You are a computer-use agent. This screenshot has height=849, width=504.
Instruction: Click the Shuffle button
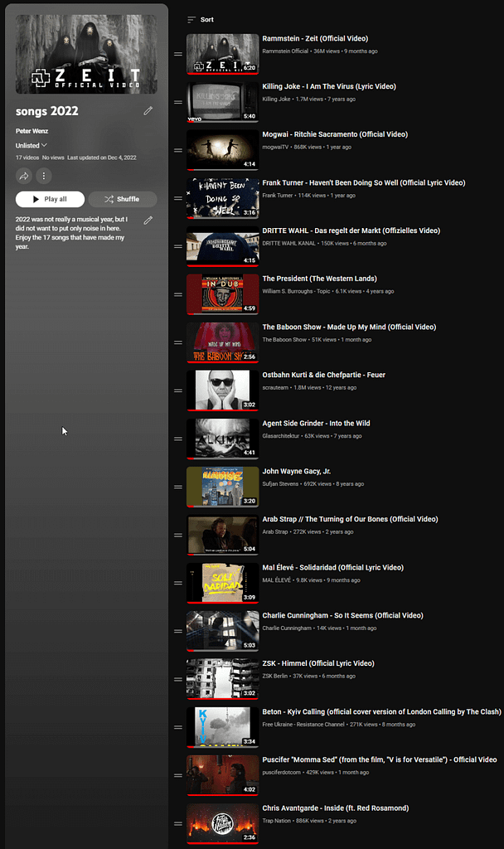click(x=123, y=199)
